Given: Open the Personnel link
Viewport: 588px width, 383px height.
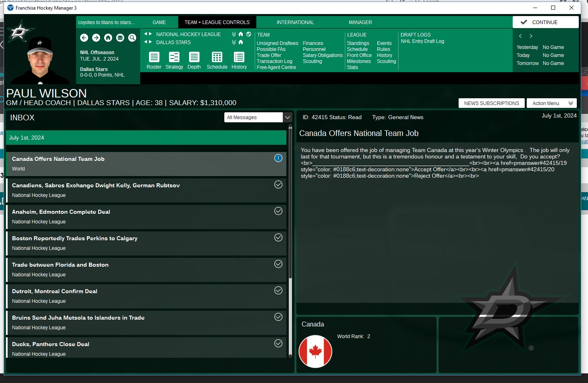Looking at the screenshot, I should [x=314, y=49].
